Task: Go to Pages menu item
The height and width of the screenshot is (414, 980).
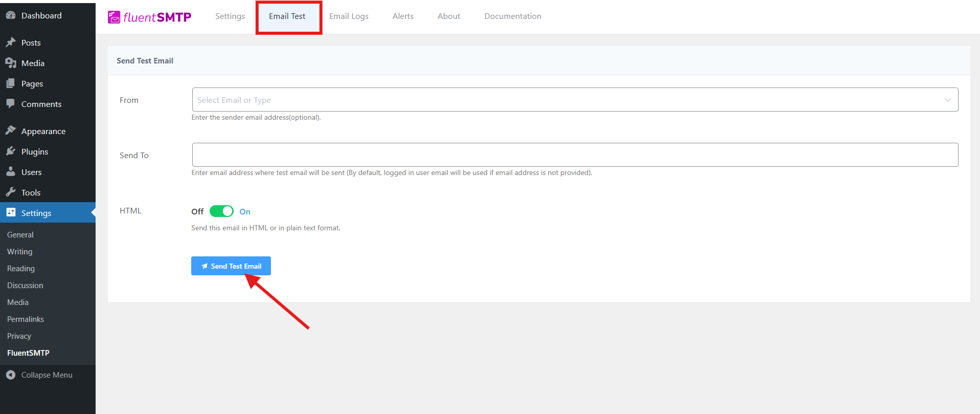Action: [x=32, y=83]
